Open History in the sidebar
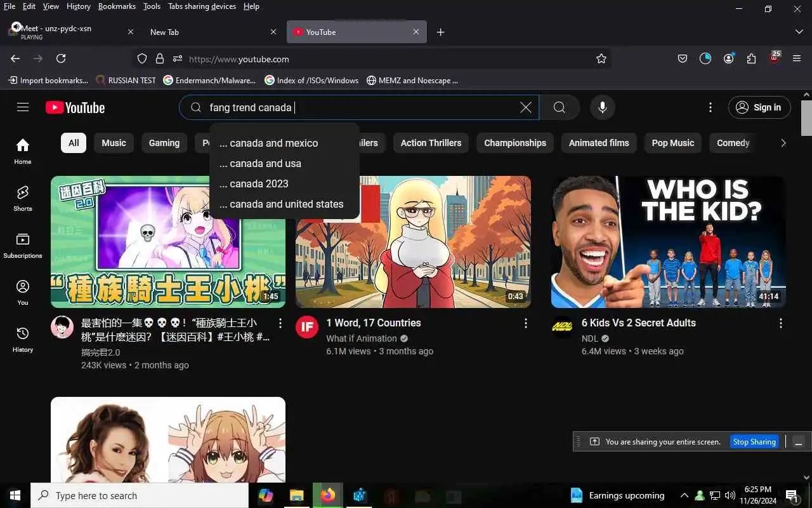The image size is (812, 508). pyautogui.click(x=23, y=339)
